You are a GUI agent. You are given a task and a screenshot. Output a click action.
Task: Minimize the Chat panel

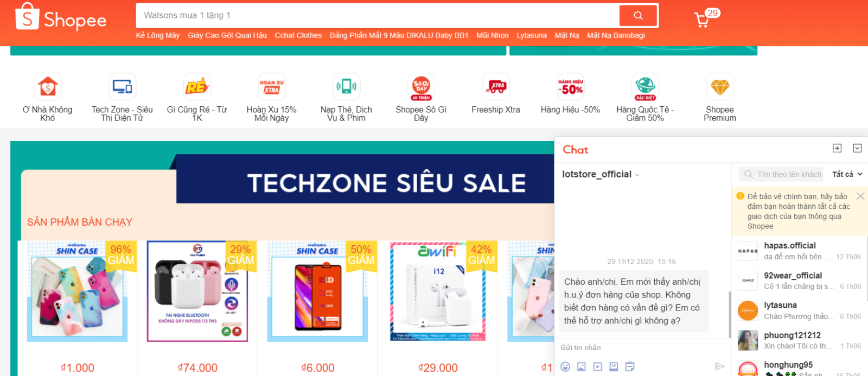857,148
